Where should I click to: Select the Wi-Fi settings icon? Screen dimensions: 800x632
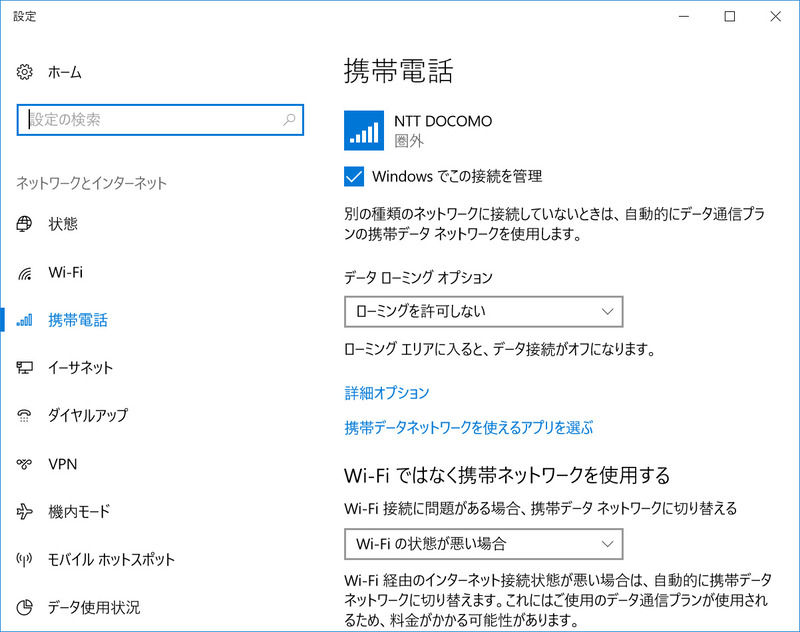[24, 272]
